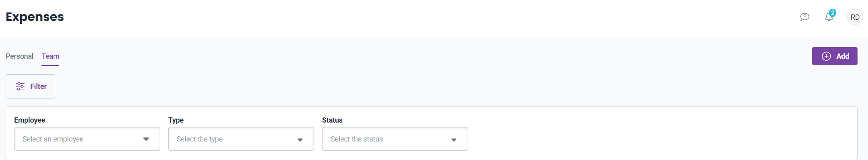Viewport: 868px width, 160px height.
Task: Open the Select the status dropdown
Action: click(395, 139)
